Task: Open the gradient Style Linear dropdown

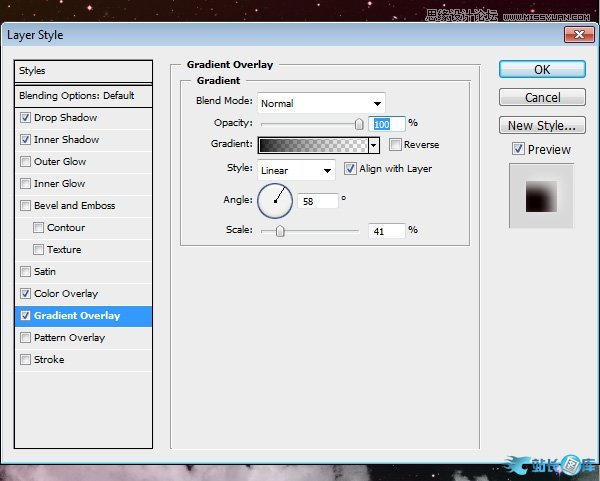Action: pos(296,170)
